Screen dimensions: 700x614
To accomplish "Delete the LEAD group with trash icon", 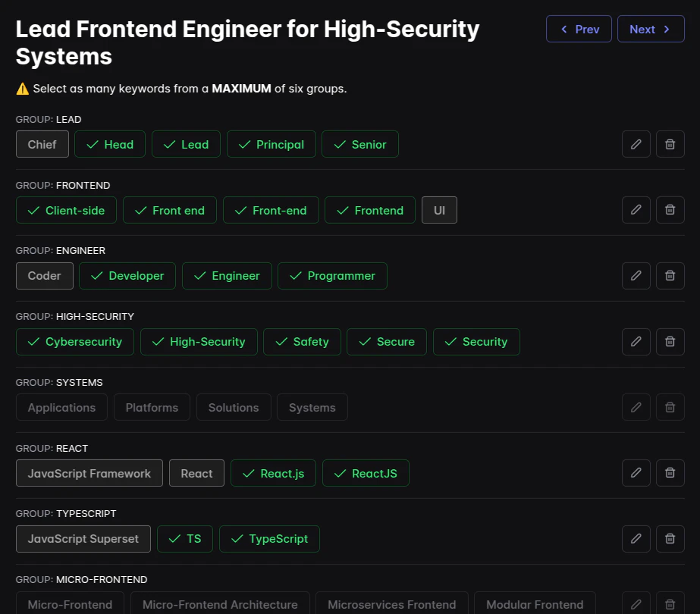I will (x=670, y=144).
